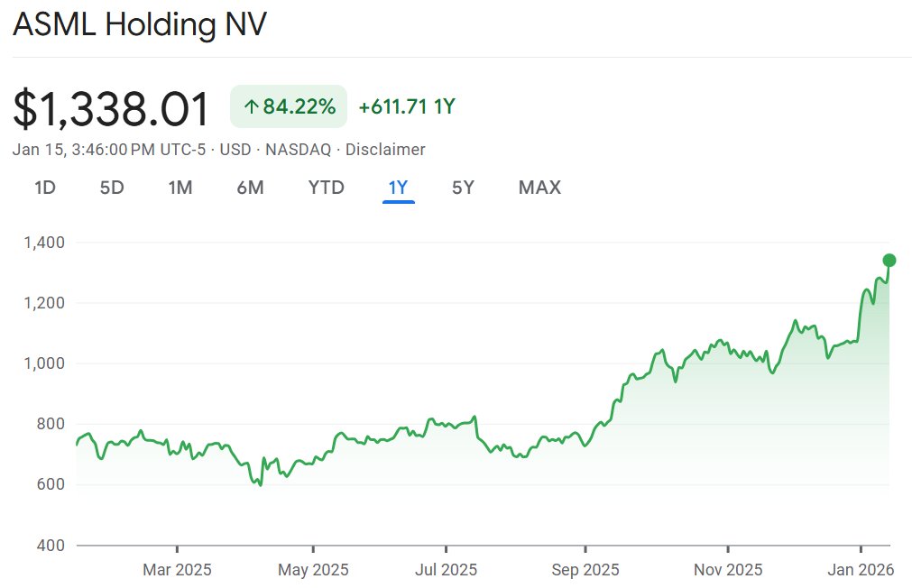Select the USD currency label
The height and width of the screenshot is (588, 912).
pos(236,150)
